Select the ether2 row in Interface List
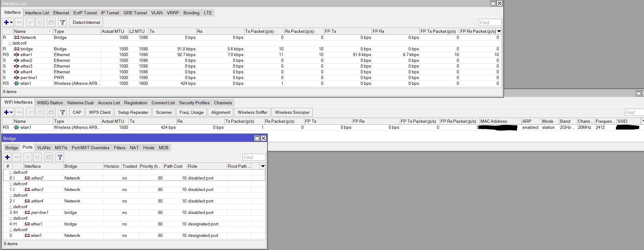The width and height of the screenshot is (644, 250). (251, 60)
